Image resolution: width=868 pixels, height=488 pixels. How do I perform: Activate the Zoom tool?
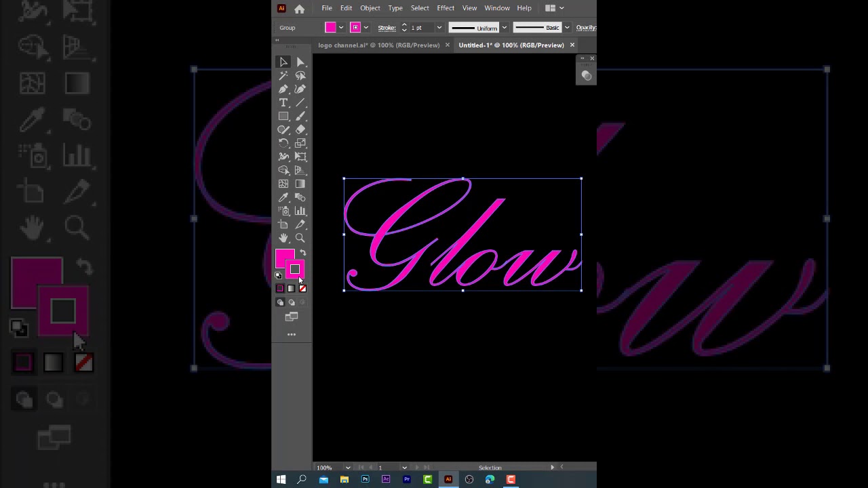(300, 238)
